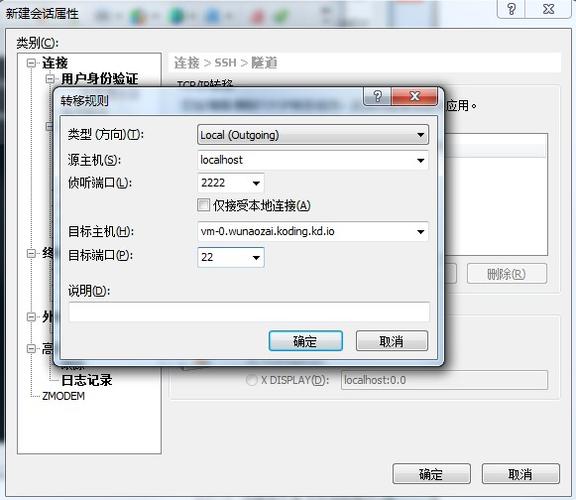576x500 pixels.
Task: Expand the 侦听端口 2222 dropdown
Action: point(256,183)
